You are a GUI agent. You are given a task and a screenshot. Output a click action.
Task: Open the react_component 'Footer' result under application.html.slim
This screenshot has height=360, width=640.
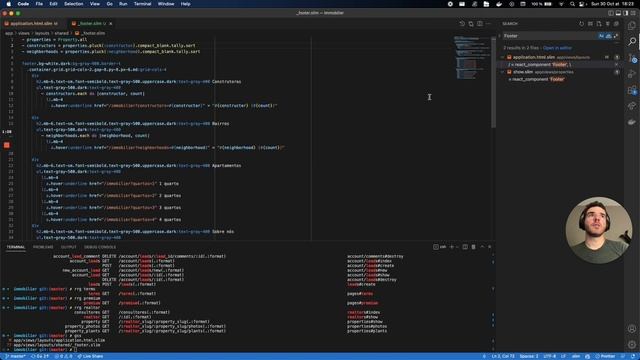pyautogui.click(x=560, y=64)
